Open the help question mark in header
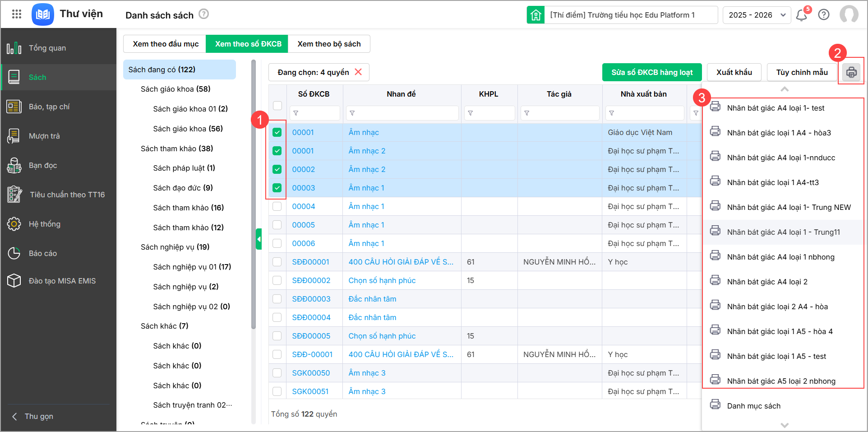Image resolution: width=868 pixels, height=432 pixels. (824, 15)
